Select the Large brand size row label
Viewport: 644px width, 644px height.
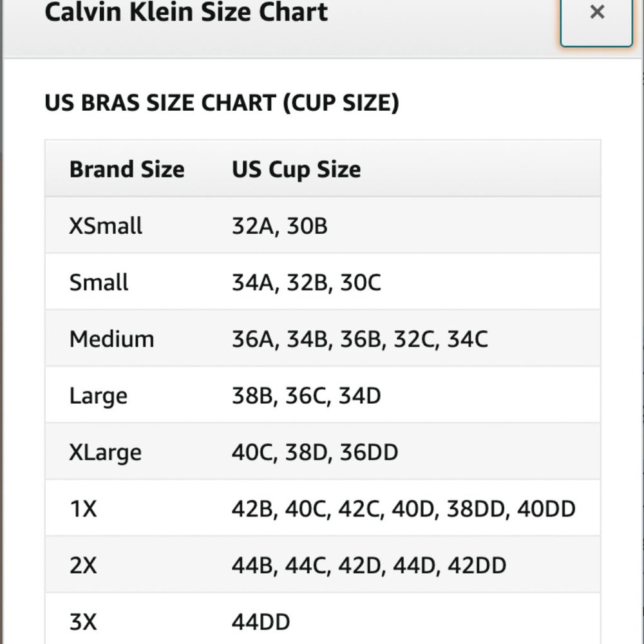tap(99, 396)
